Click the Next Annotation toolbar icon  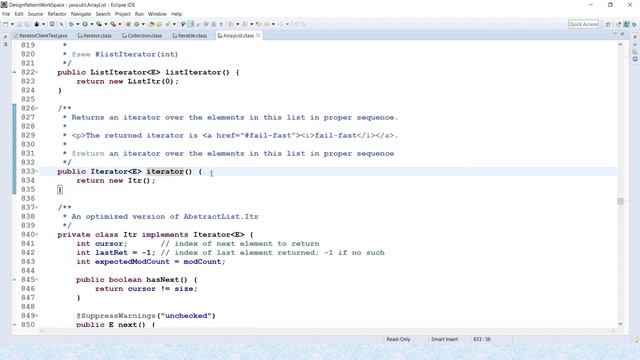[231, 24]
